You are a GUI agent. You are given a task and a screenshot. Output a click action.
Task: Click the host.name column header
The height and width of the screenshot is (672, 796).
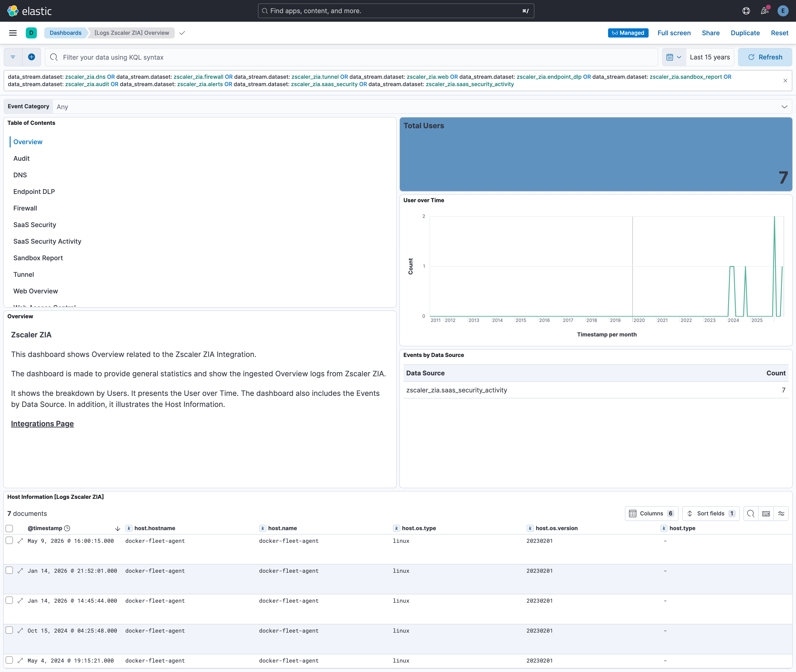pyautogui.click(x=282, y=528)
